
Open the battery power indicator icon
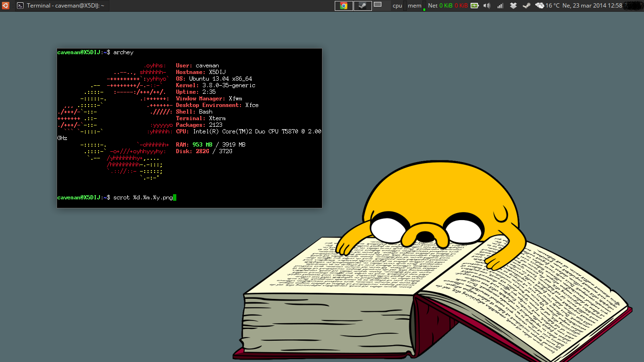click(x=475, y=6)
